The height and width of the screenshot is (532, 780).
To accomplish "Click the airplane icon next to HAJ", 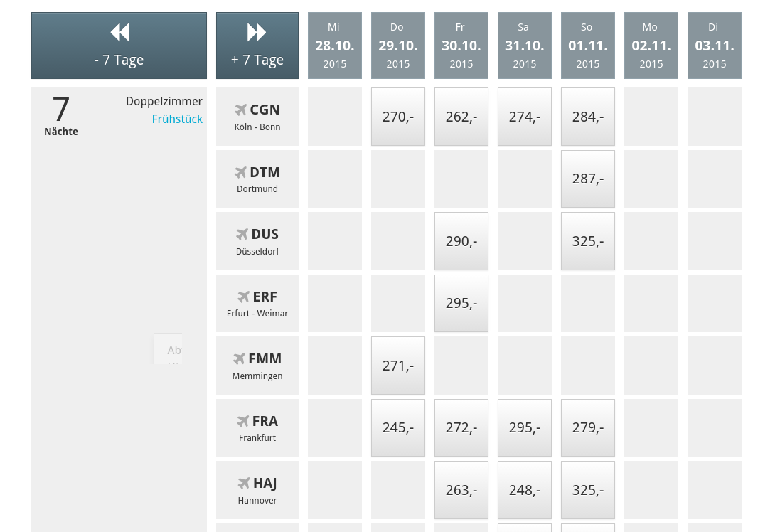I will click(245, 483).
